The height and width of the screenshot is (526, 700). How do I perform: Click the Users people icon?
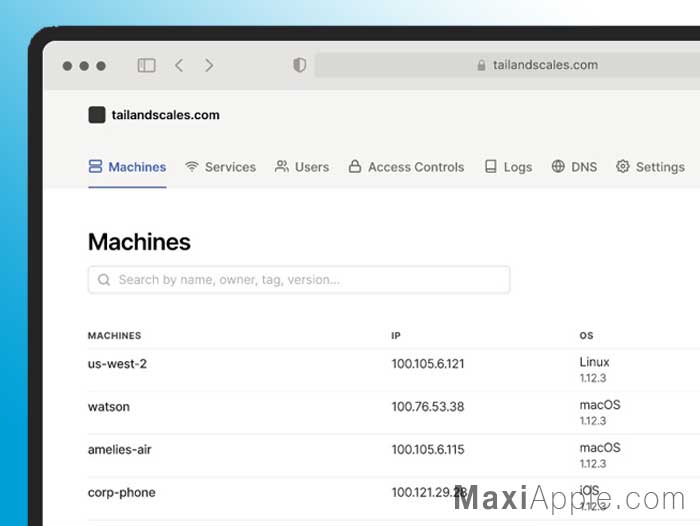point(282,167)
